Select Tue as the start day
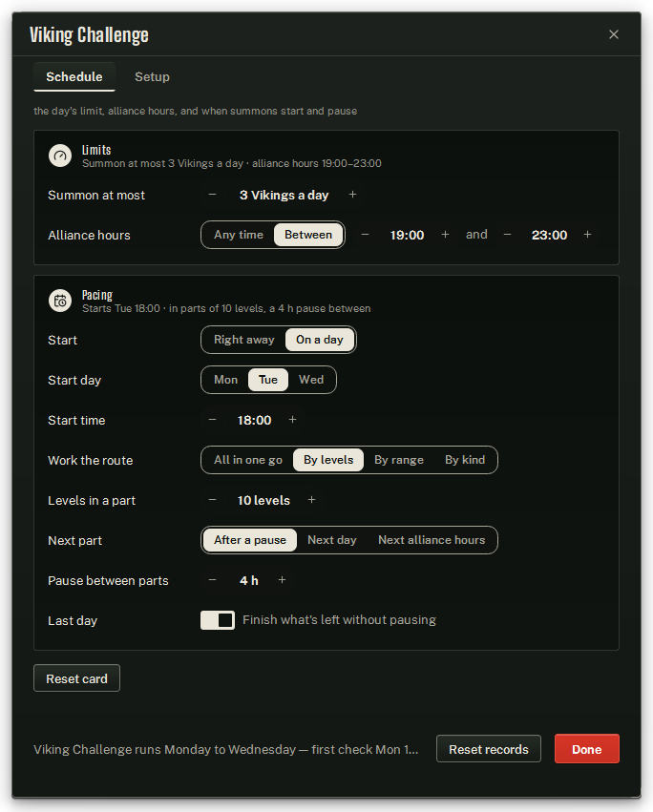Image resolution: width=653 pixels, height=812 pixels. (268, 380)
